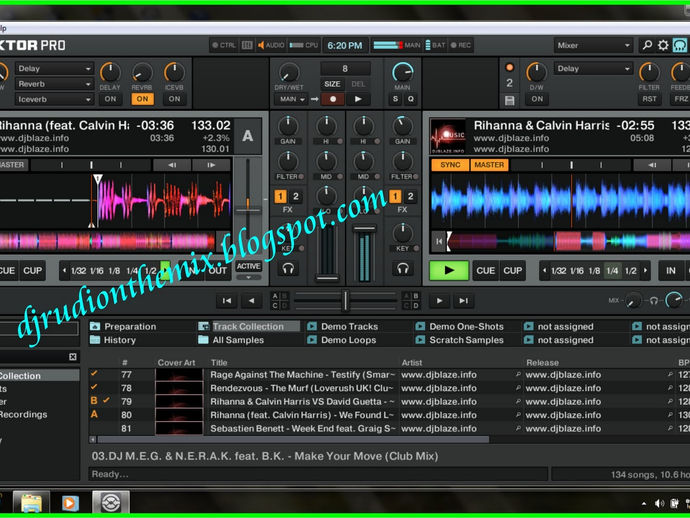Clear the browser search with X icon
The image size is (690, 518).
click(x=73, y=356)
